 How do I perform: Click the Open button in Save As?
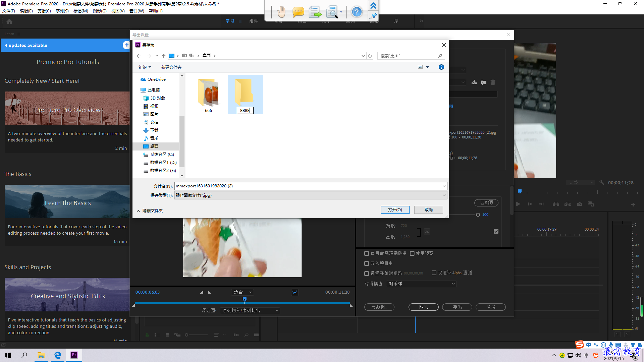pos(395,210)
